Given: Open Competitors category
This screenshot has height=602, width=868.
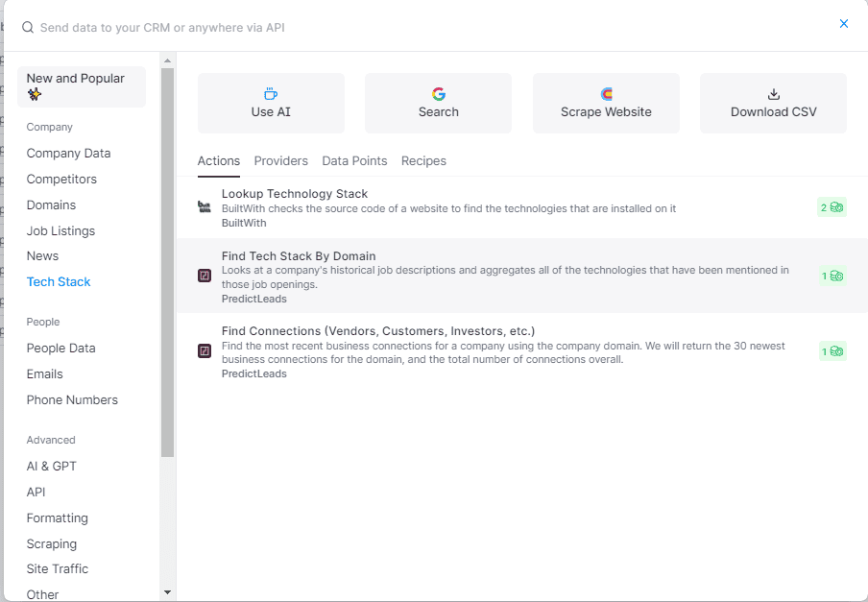Looking at the screenshot, I should click(61, 180).
